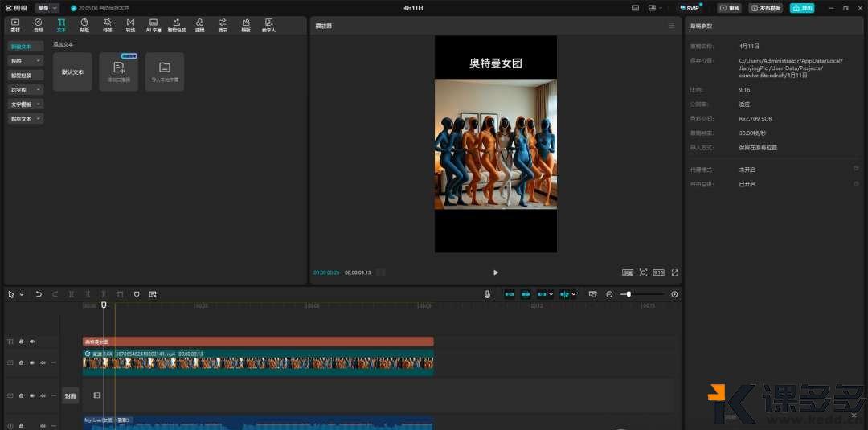Open the 数字人 digital human icon
This screenshot has height=430, width=868.
click(x=269, y=25)
